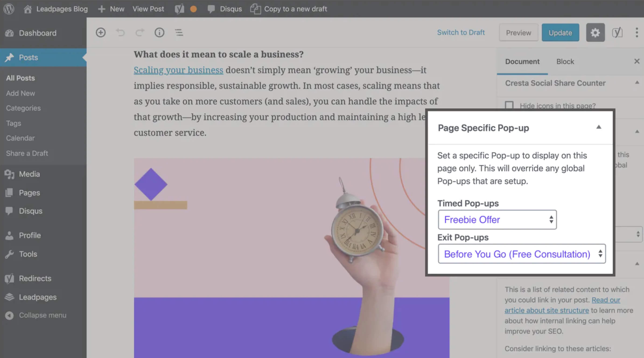The image size is (644, 358).
Task: Click the WordPress Dashboard icon
Action: coord(9,33)
